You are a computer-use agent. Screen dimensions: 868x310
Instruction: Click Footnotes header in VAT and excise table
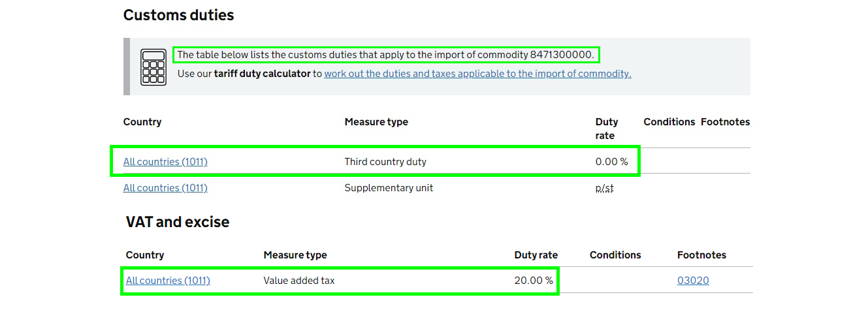click(701, 255)
